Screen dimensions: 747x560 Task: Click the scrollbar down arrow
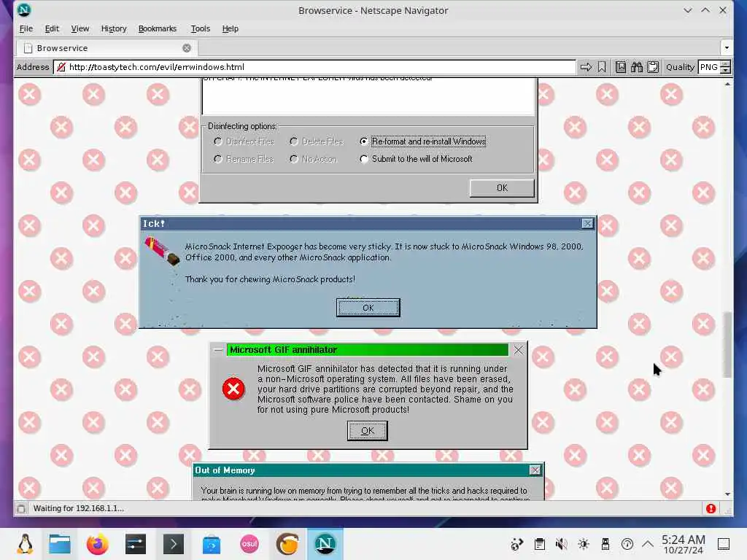(727, 494)
